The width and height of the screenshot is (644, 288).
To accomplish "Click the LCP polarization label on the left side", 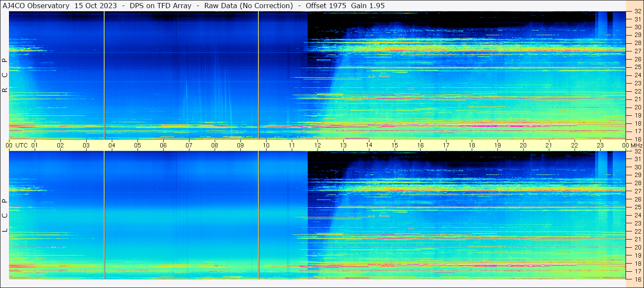I will (5, 215).
